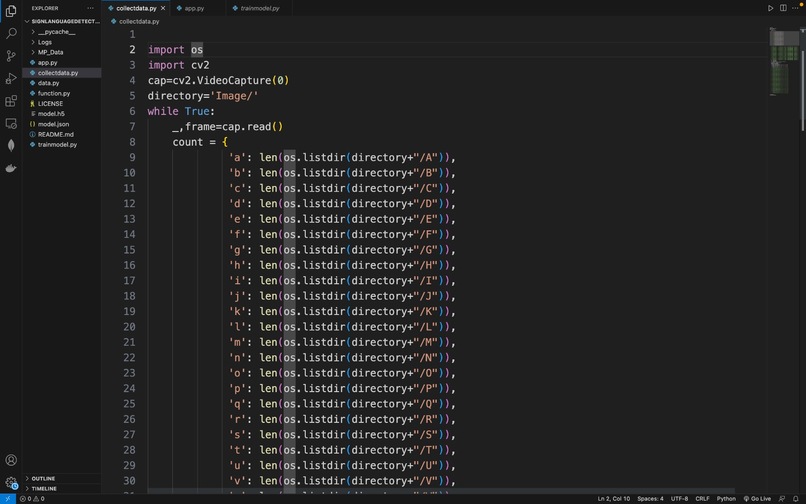Open model.h5 from the file tree

click(x=62, y=114)
